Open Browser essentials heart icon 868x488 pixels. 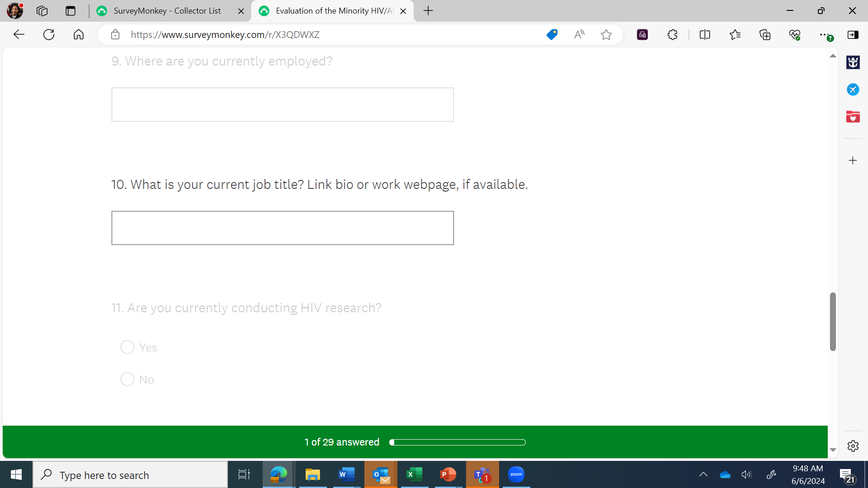coord(795,35)
